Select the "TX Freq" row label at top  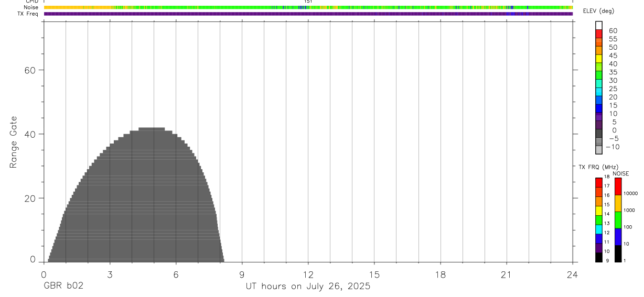28,14
